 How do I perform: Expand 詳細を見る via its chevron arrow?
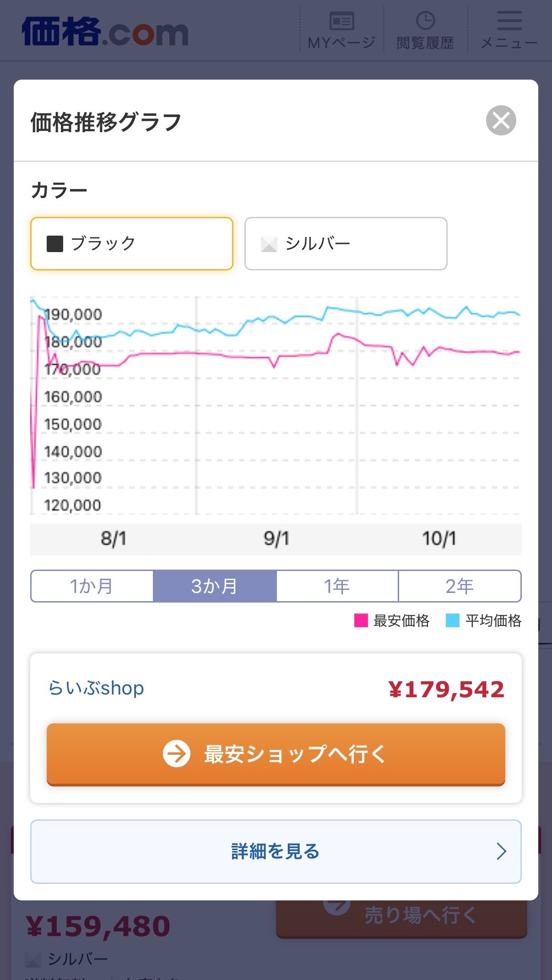pyautogui.click(x=502, y=851)
